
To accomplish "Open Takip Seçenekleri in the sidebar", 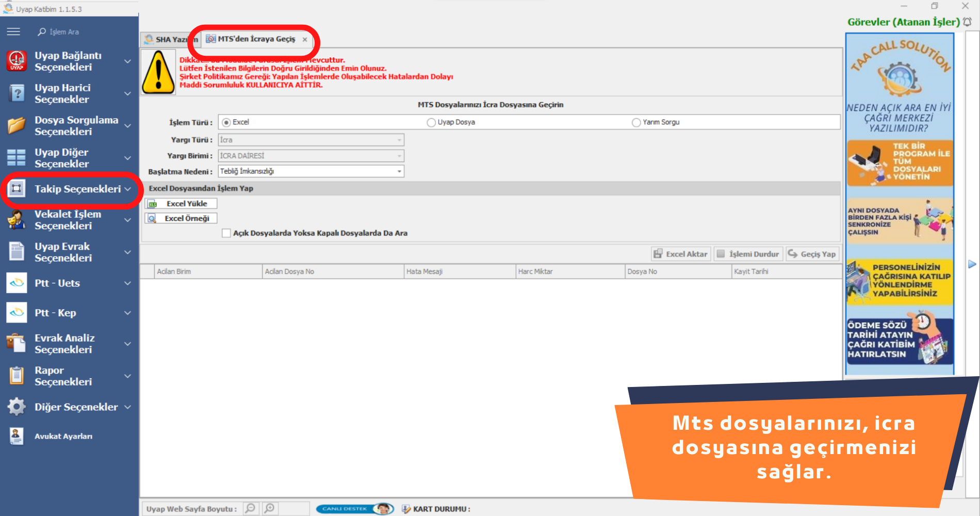I will 77,189.
